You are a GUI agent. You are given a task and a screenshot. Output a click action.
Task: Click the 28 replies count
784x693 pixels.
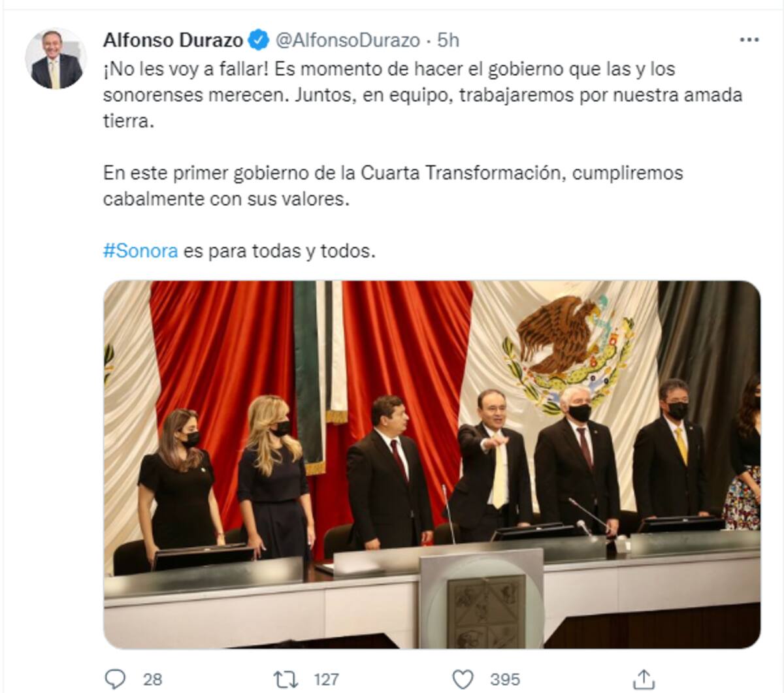click(152, 679)
